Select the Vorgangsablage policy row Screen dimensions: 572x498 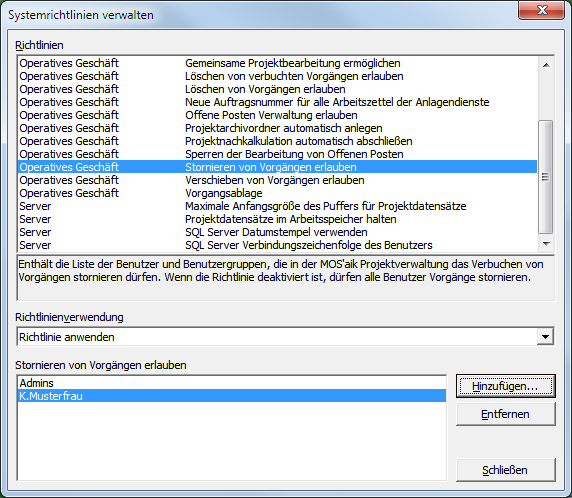pyautogui.click(x=277, y=193)
